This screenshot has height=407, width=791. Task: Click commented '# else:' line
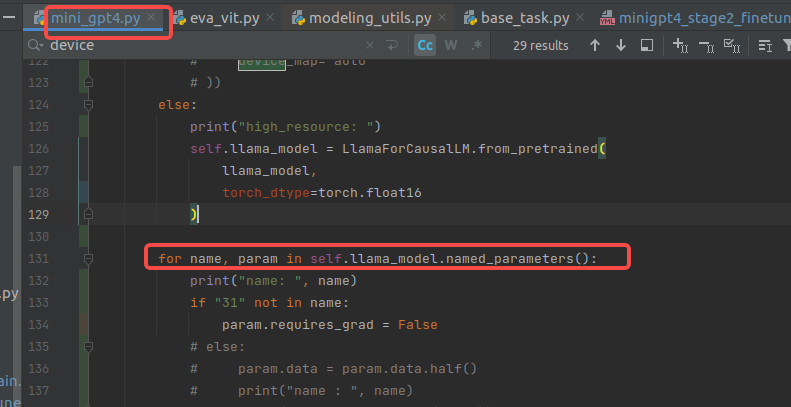click(x=217, y=346)
